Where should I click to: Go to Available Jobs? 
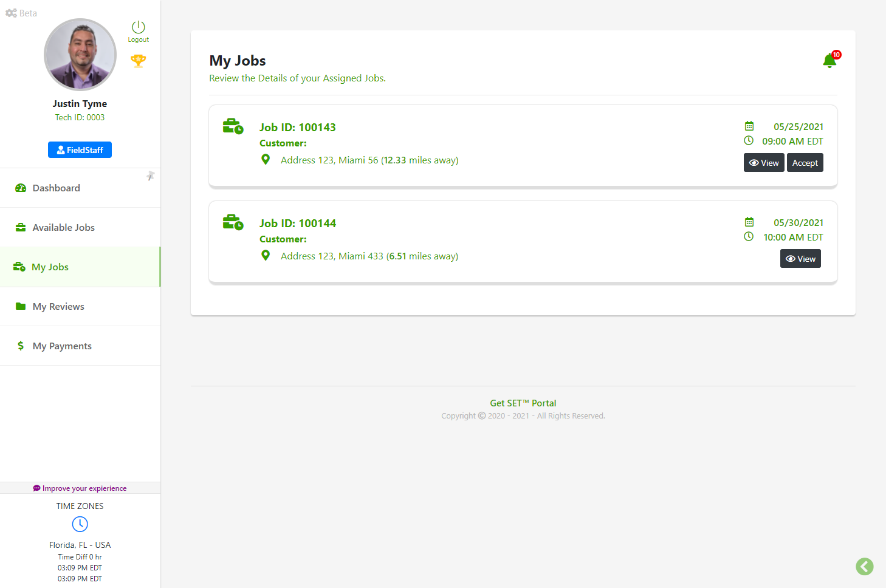click(x=63, y=227)
